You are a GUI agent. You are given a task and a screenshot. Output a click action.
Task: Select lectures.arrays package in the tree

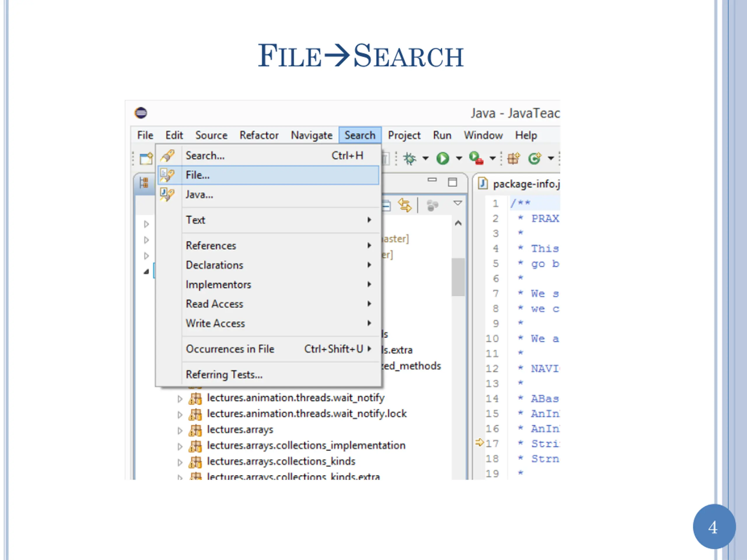pyautogui.click(x=240, y=430)
